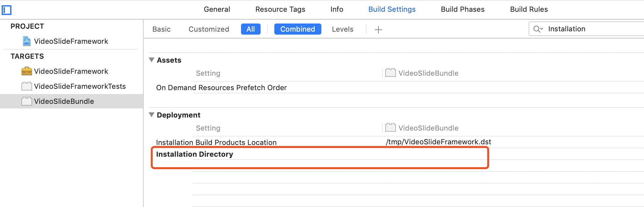Switch to the Basic settings filter
The height and width of the screenshot is (207, 644).
click(x=161, y=29)
